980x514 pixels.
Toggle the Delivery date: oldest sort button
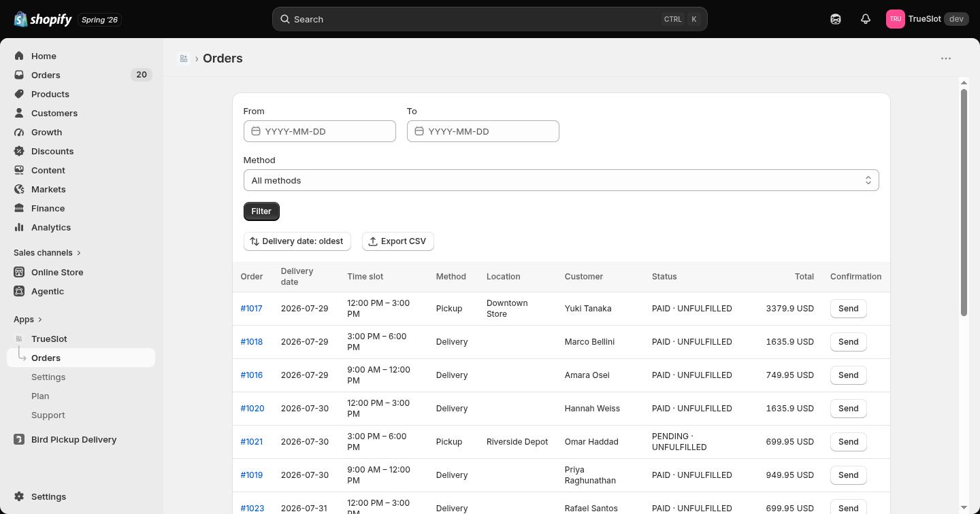[x=297, y=241]
